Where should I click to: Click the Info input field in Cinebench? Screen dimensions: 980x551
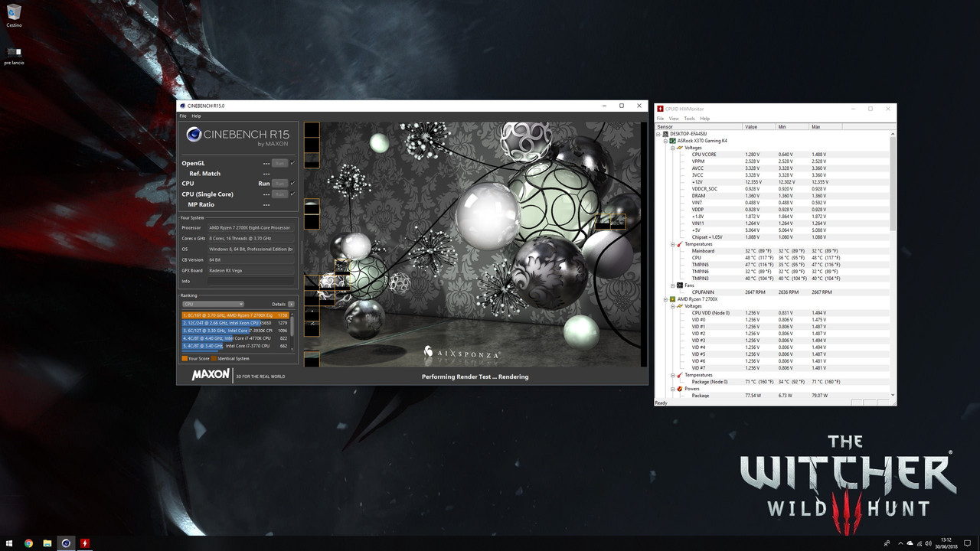point(251,281)
